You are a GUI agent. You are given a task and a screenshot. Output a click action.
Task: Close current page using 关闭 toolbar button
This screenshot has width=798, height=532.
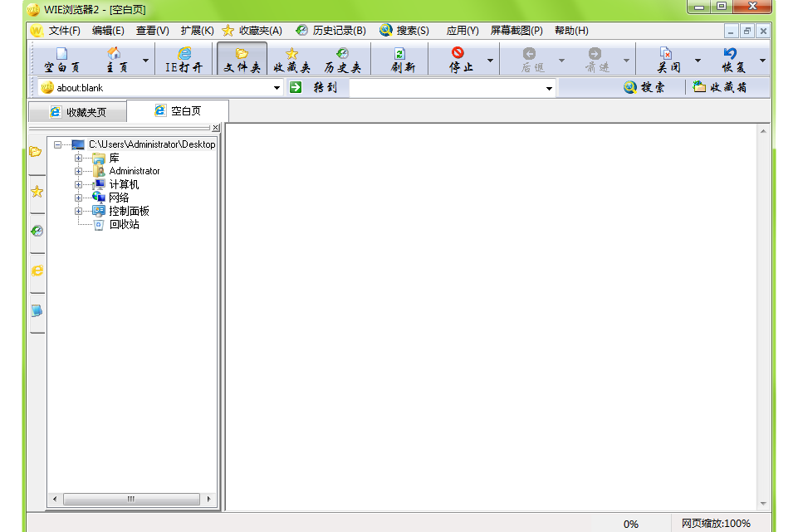668,60
